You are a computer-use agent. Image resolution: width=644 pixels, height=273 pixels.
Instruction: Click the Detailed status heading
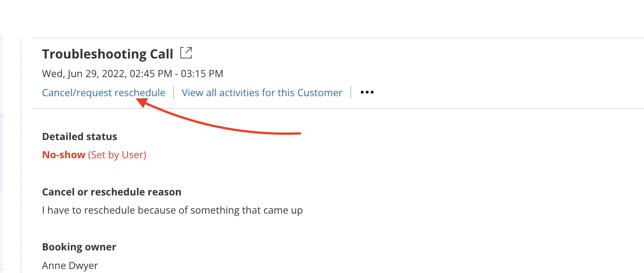tap(80, 136)
